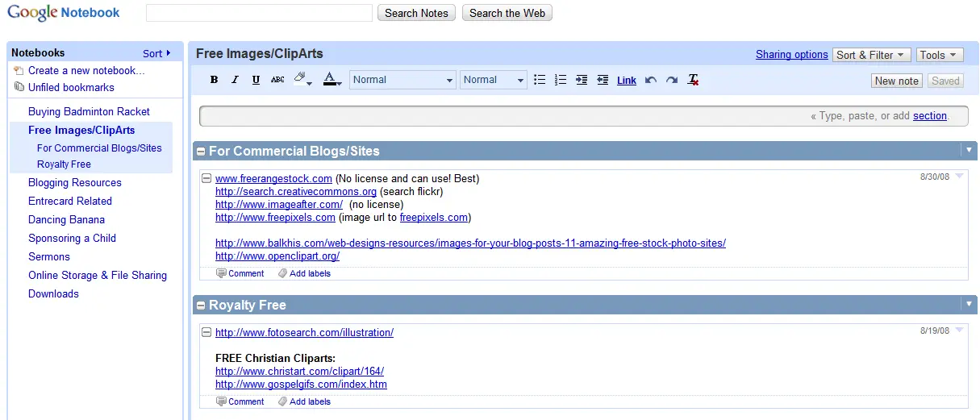Select Online Storage & File Sharing notebook

(x=98, y=275)
